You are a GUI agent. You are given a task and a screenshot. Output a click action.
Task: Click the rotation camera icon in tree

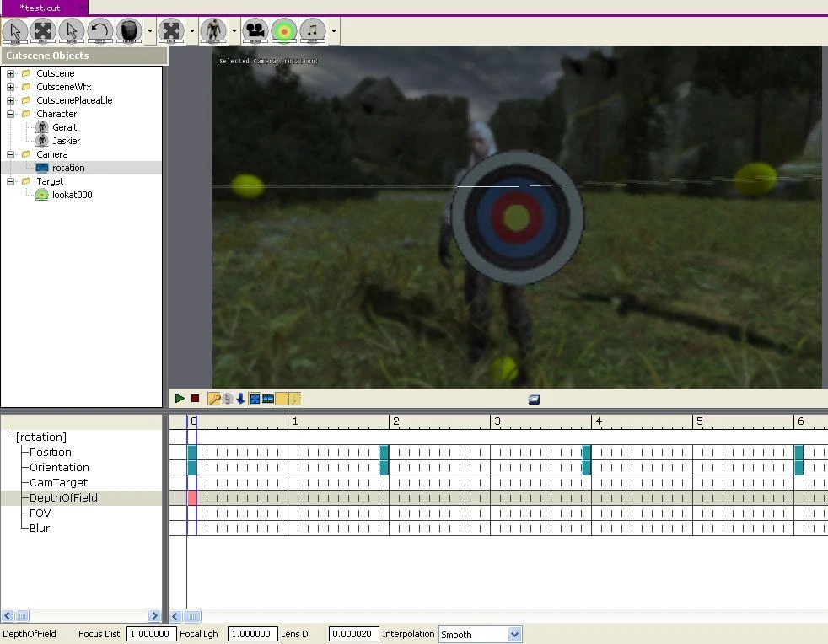41,168
